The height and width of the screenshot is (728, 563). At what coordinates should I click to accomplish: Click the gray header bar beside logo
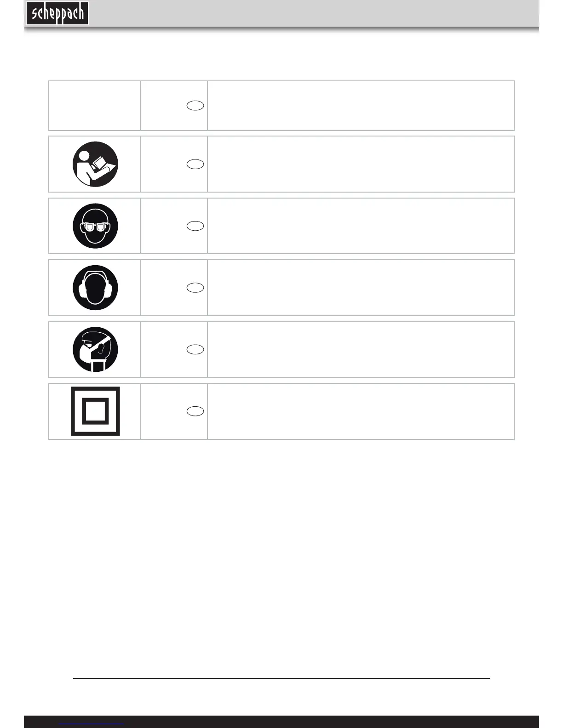click(x=314, y=13)
